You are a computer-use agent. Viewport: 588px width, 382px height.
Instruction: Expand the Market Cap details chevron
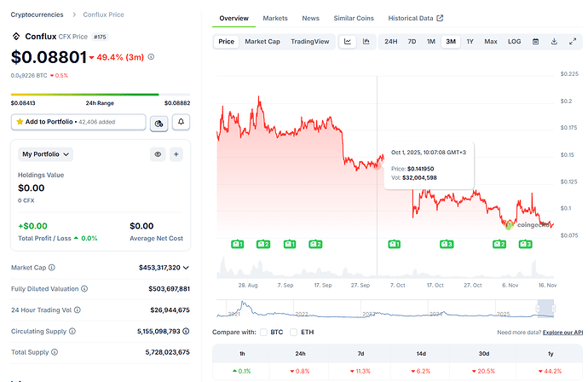tap(186, 268)
